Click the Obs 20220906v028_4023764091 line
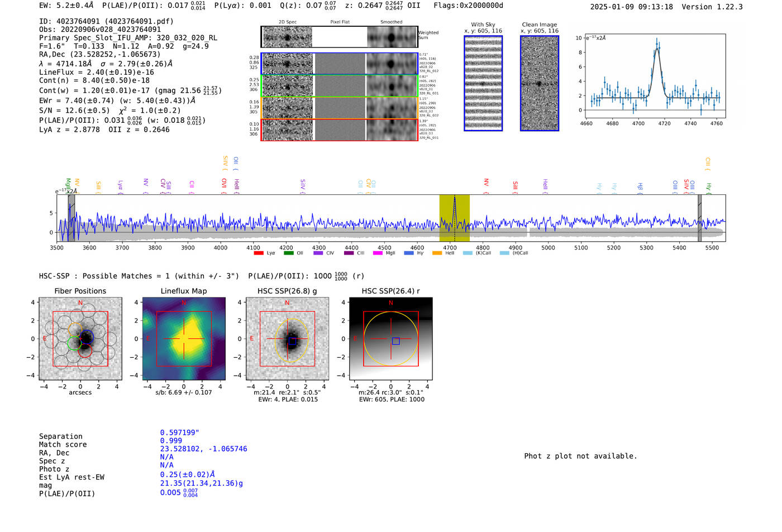 coord(100,30)
